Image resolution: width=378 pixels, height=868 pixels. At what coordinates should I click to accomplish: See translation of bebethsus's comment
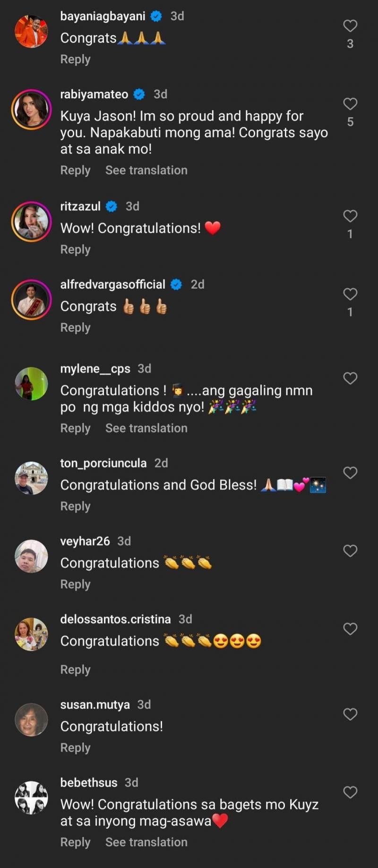click(146, 842)
